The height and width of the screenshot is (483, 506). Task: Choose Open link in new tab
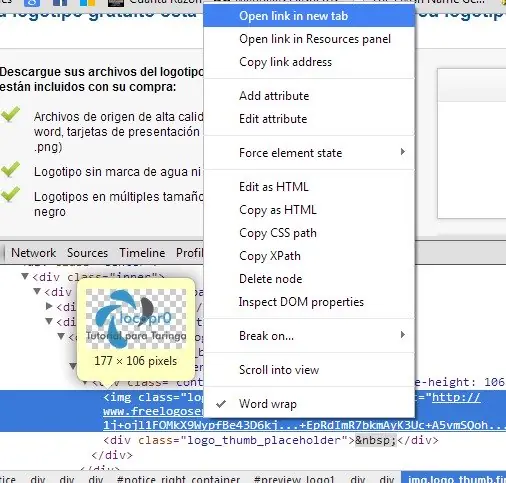[309, 16]
